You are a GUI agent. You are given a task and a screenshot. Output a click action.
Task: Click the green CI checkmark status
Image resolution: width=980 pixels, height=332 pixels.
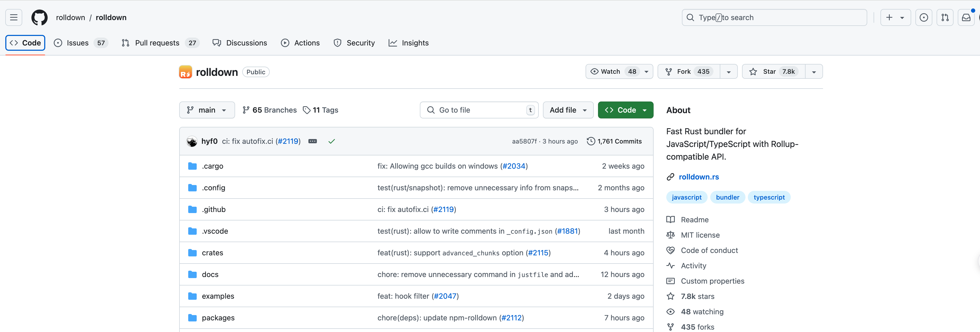[x=331, y=141]
